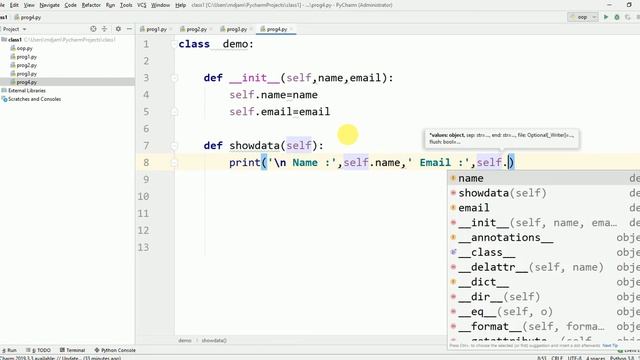Open the Terminal tool window
Screen dimensions: 640x360
73,350
